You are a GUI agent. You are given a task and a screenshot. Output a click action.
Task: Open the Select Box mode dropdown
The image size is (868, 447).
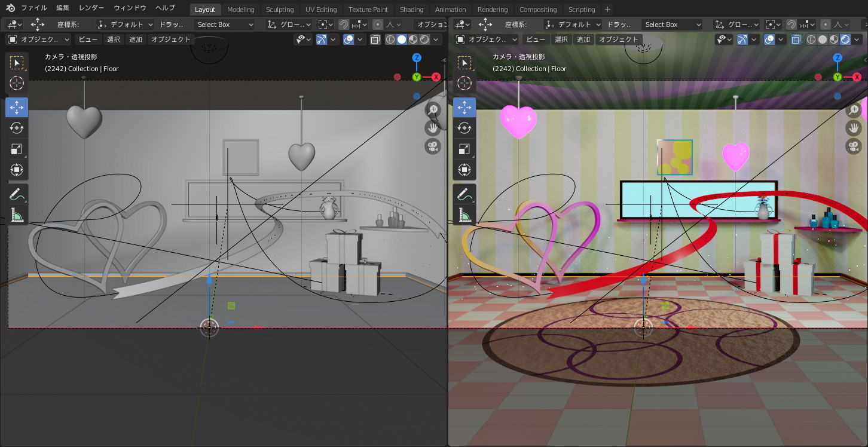pos(224,25)
